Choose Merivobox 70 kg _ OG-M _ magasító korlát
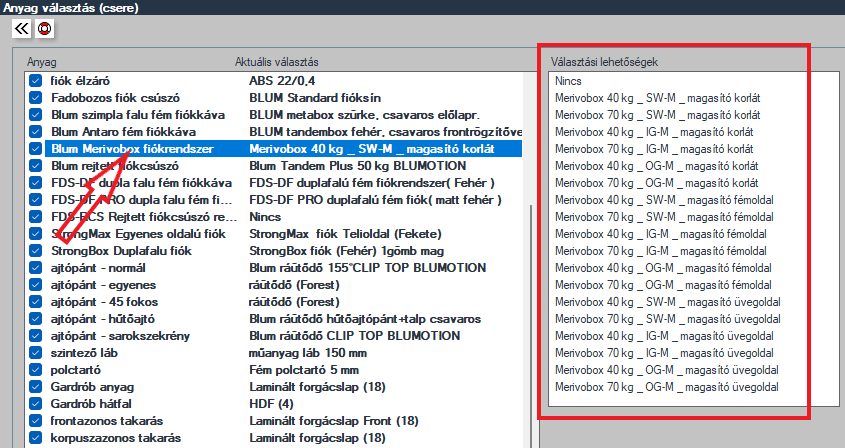 tap(656, 183)
